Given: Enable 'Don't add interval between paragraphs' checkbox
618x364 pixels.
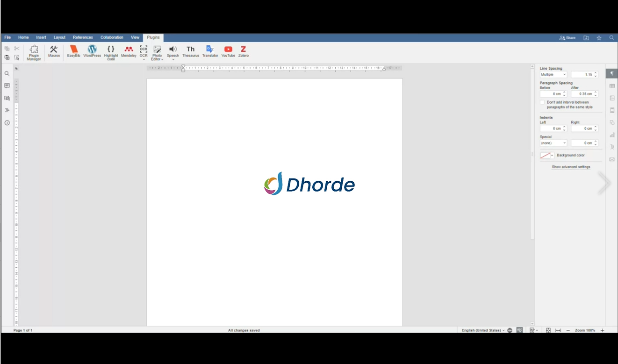Looking at the screenshot, I should coord(542,102).
